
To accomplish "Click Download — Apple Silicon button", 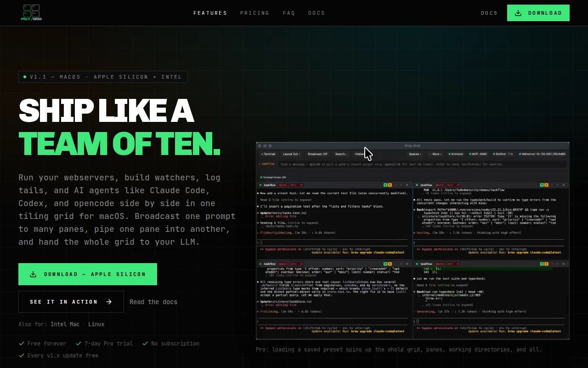I will tap(88, 274).
